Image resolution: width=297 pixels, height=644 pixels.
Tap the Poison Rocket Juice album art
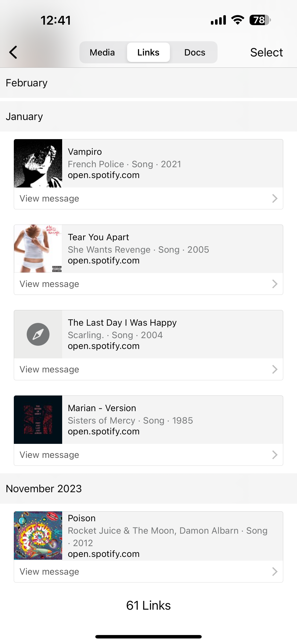click(x=38, y=536)
